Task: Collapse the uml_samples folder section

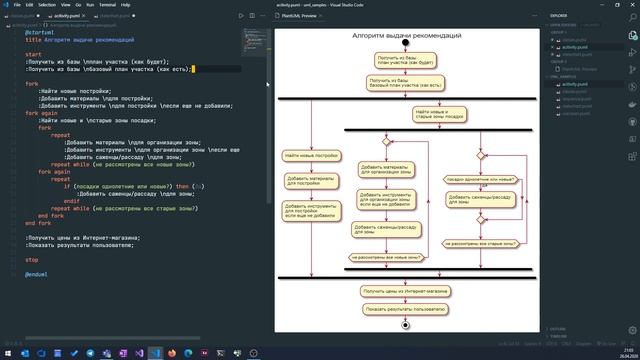Action: [x=563, y=77]
